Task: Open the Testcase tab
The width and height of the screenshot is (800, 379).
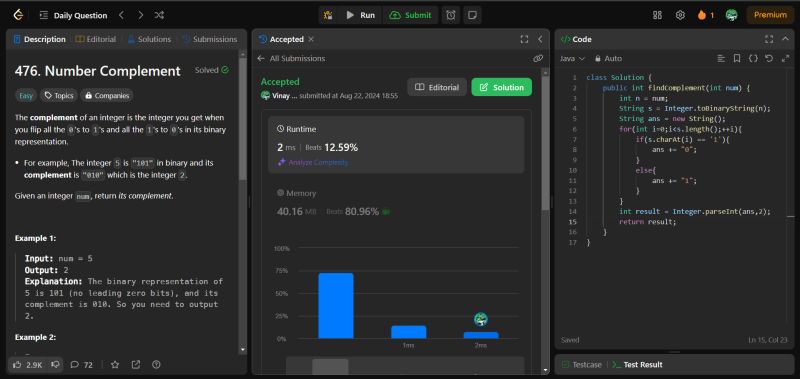Action: [582, 365]
